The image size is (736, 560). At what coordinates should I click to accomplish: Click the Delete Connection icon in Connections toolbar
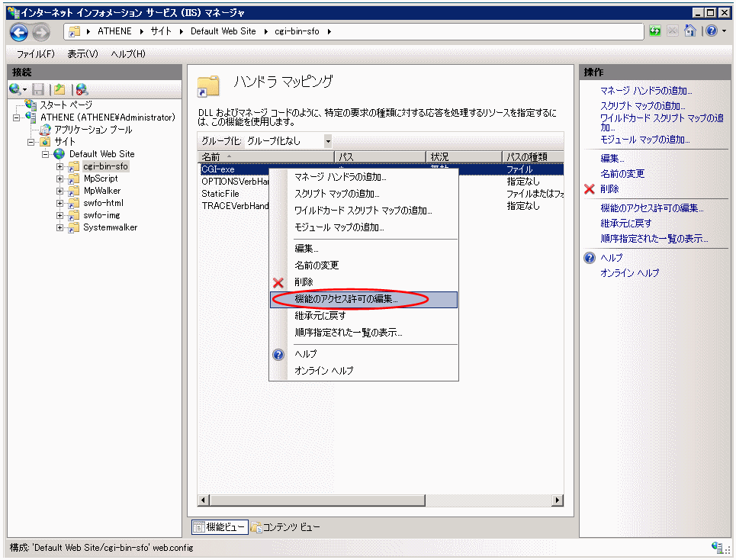(x=82, y=89)
